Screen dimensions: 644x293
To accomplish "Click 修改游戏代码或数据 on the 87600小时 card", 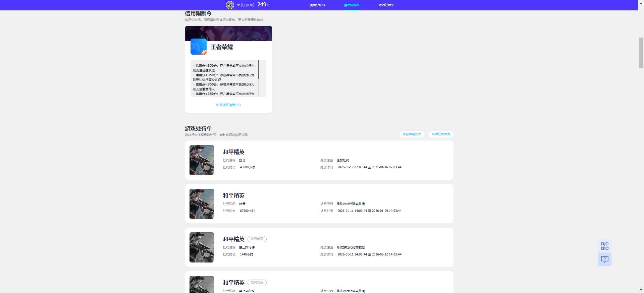I will pos(351,204).
